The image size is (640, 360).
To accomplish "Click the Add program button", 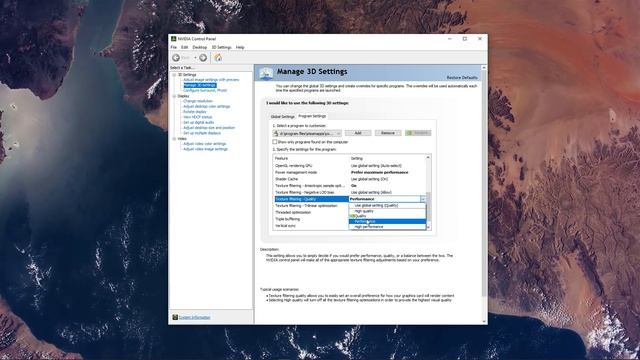I will pos(358,133).
